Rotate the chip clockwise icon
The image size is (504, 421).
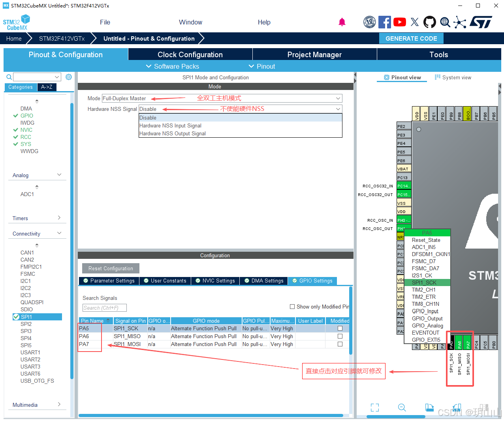tap(429, 408)
